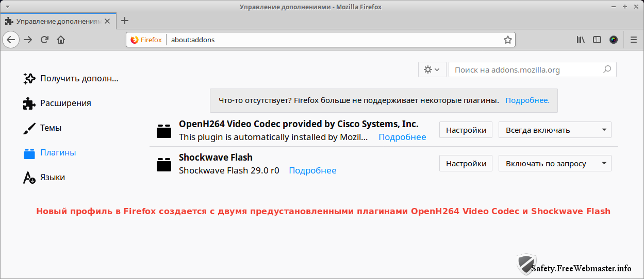The image size is (644, 279).
Task: Open the window menu arrow in title bar
Action: tap(7, 7)
